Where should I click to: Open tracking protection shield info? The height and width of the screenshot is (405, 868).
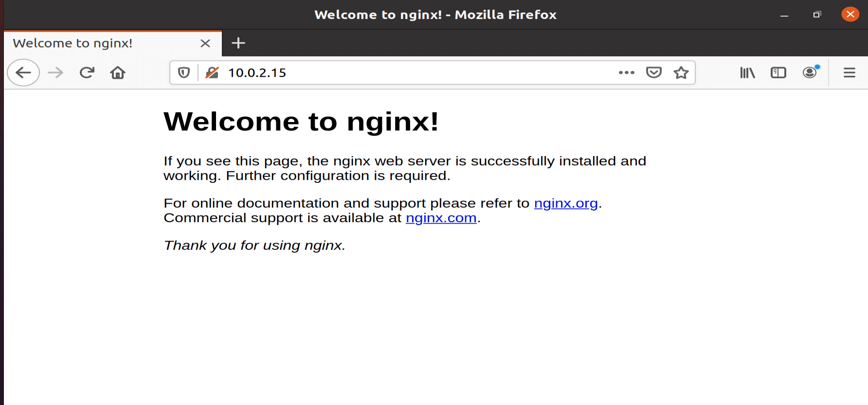pos(184,73)
